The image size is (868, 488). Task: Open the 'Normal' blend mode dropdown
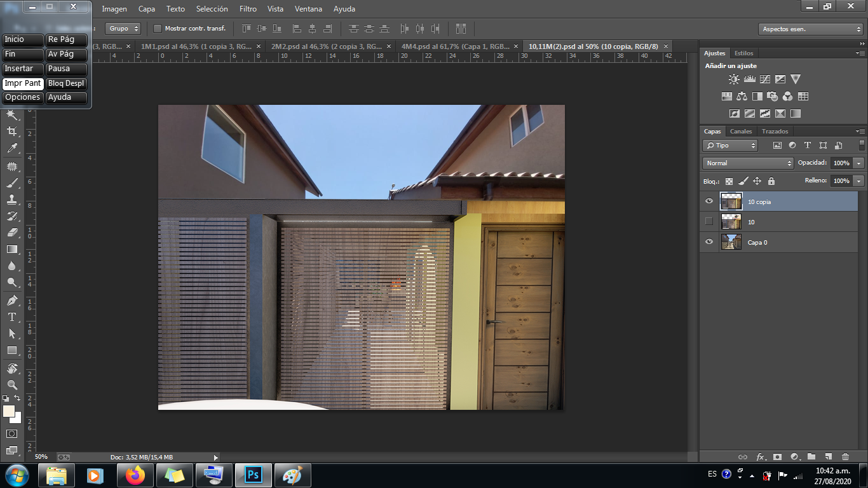(x=748, y=163)
